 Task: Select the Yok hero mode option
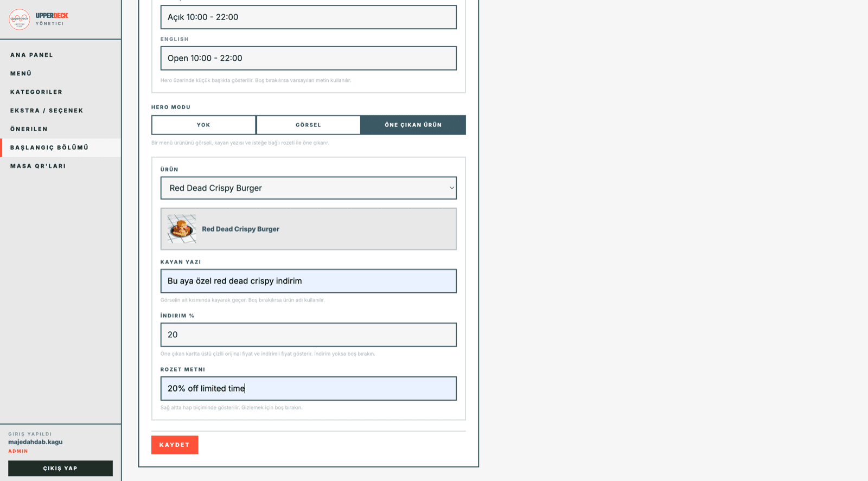[x=203, y=125]
